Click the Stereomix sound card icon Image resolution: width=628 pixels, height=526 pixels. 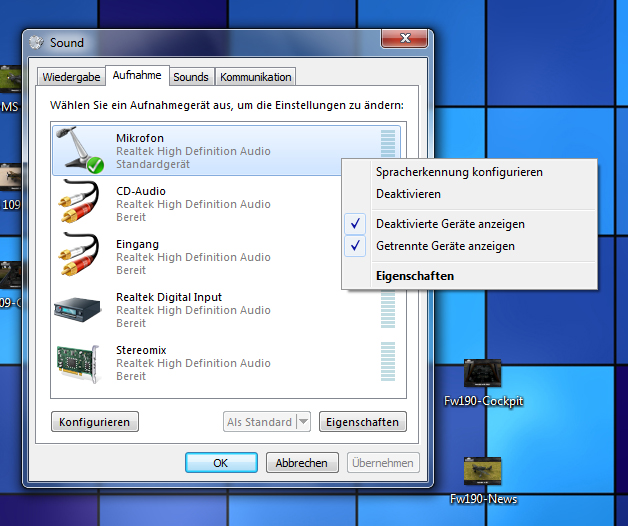[x=80, y=363]
